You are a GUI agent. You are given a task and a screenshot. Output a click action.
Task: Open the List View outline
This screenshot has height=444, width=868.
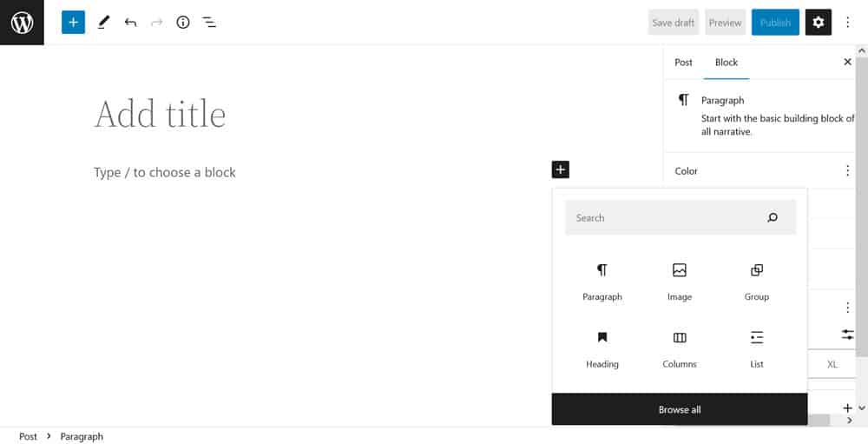click(209, 23)
